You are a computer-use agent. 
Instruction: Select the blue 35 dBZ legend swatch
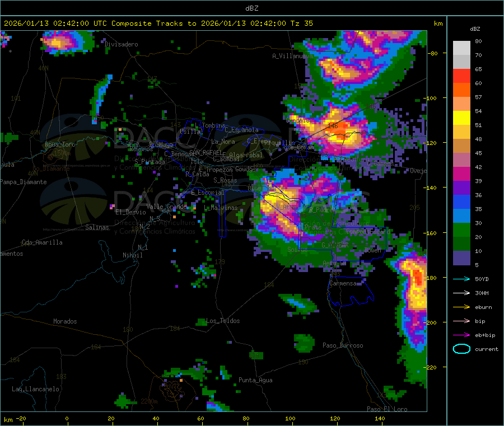(x=461, y=202)
